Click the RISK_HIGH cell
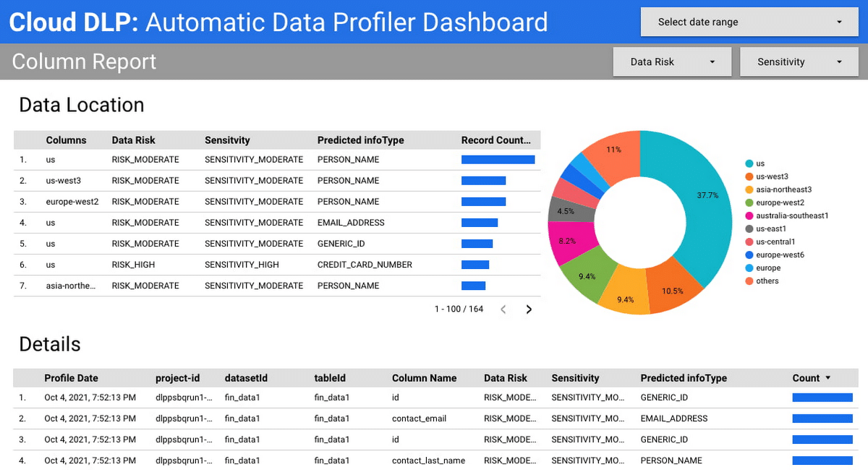The width and height of the screenshot is (868, 470). pos(133,265)
